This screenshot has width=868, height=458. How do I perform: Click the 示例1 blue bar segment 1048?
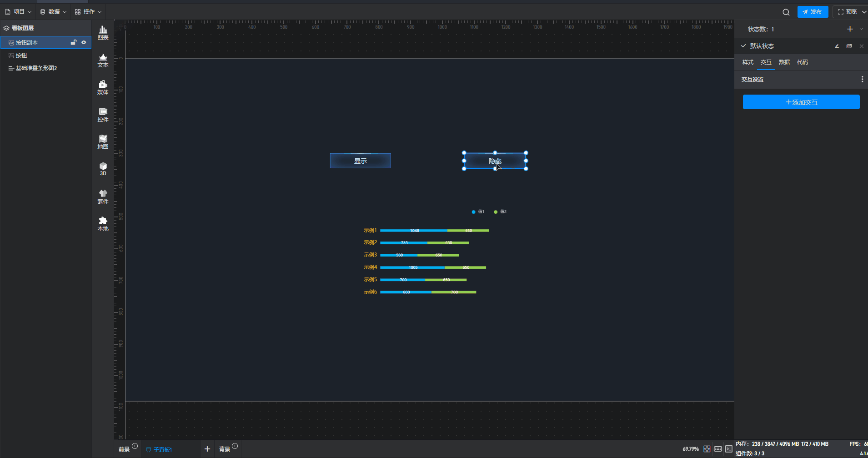(414, 231)
